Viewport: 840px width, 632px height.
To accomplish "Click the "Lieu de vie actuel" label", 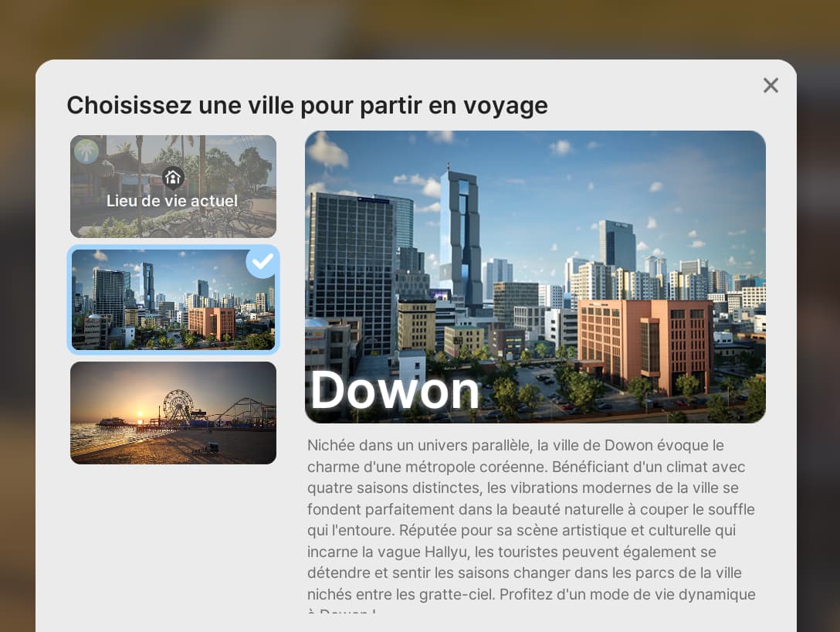I will tap(172, 200).
